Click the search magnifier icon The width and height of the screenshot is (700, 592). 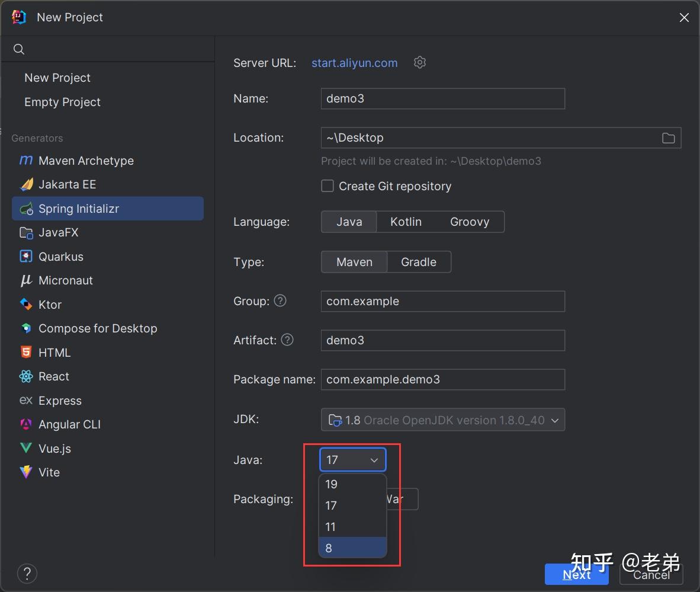click(x=19, y=49)
